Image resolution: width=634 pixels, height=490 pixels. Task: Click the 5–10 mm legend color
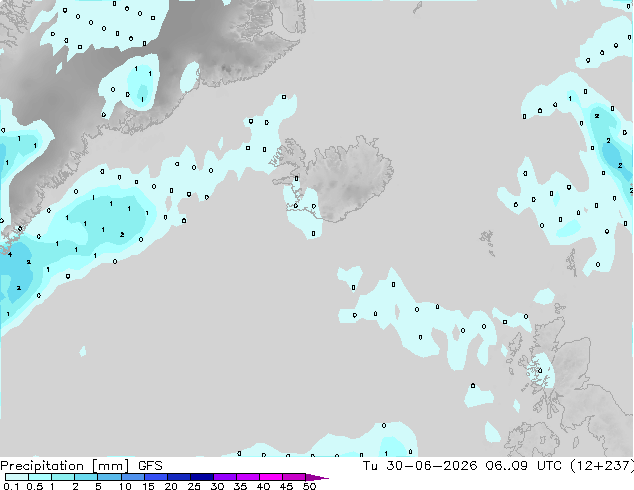tap(109, 477)
